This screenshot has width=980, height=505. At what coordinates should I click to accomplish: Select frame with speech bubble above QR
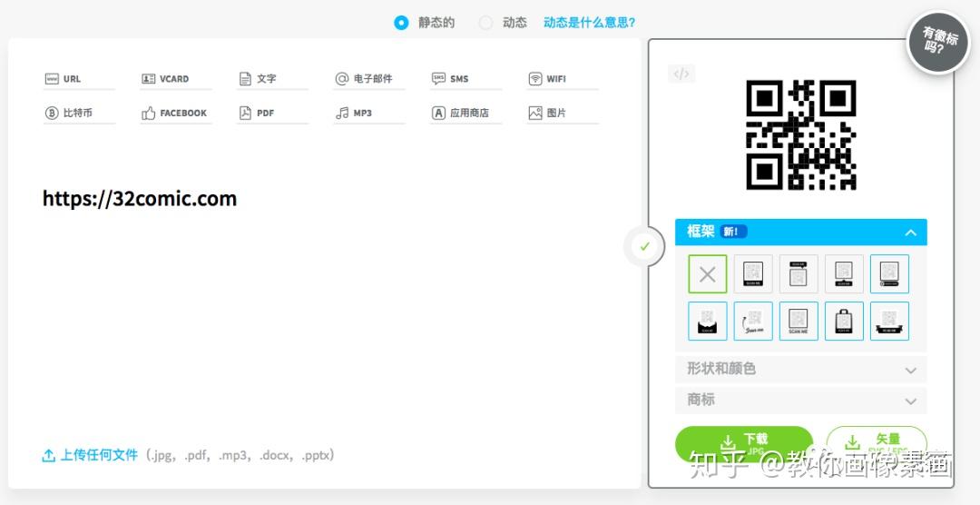tap(799, 274)
